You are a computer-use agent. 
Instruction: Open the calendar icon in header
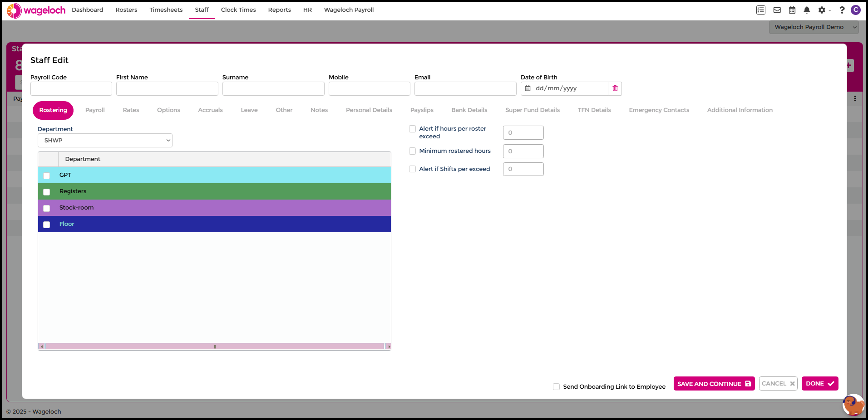click(x=792, y=10)
